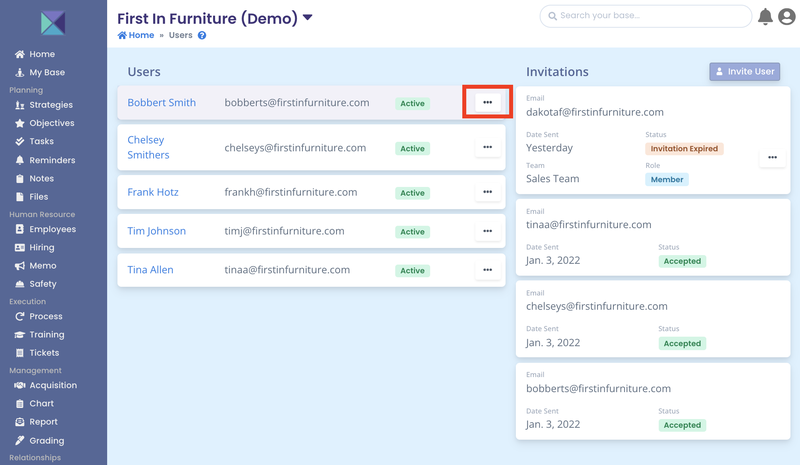Click the help question mark icon
The image size is (800, 465).
tap(202, 35)
